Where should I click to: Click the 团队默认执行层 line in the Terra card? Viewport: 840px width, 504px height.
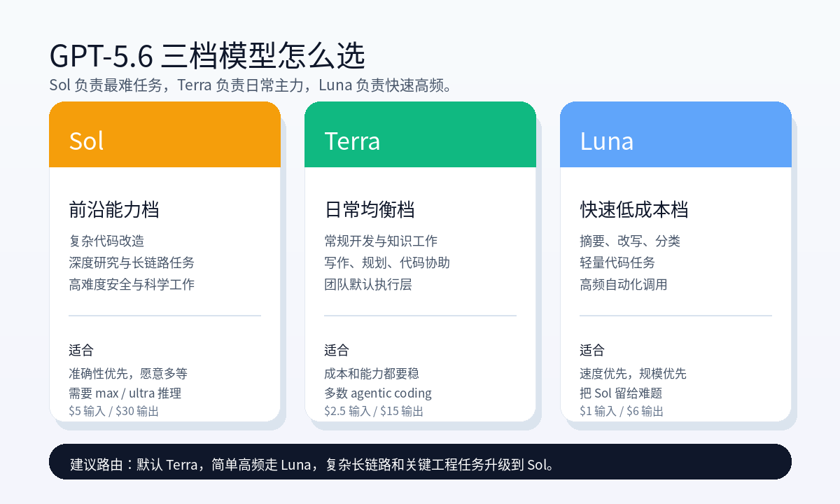[368, 284]
